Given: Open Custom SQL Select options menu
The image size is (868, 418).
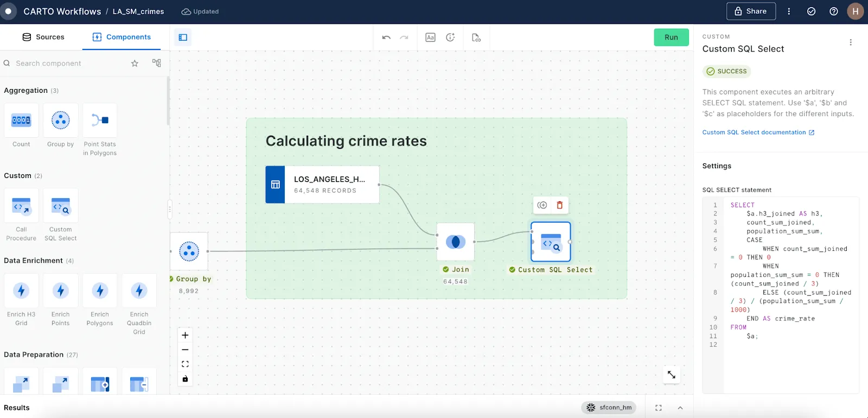Looking at the screenshot, I should [850, 42].
